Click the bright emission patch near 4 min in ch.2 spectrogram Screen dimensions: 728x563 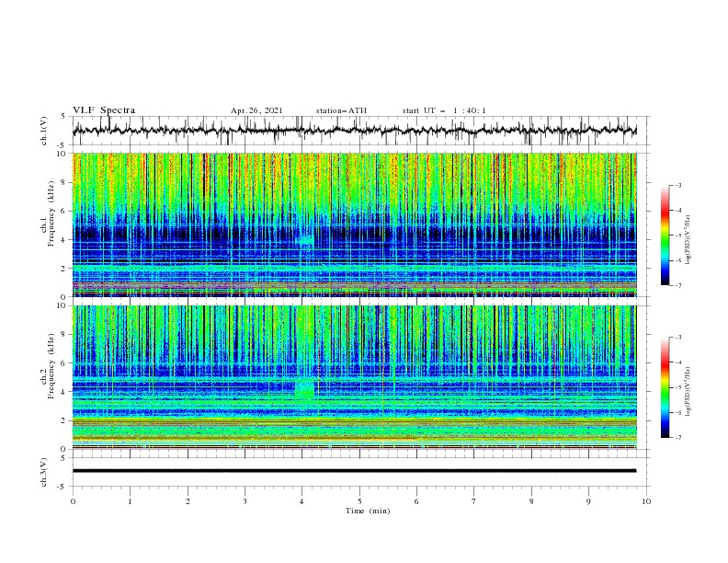pyautogui.click(x=304, y=389)
